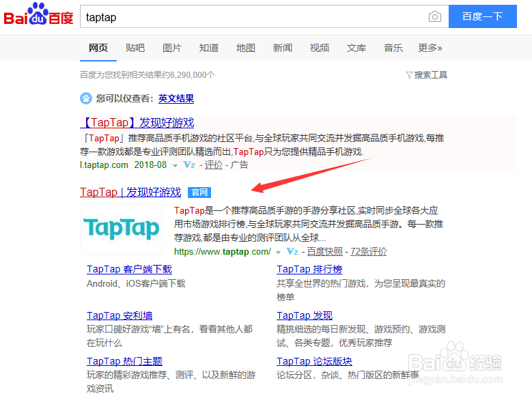Open 百度快照 cached page
The width and height of the screenshot is (532, 398).
(x=324, y=251)
